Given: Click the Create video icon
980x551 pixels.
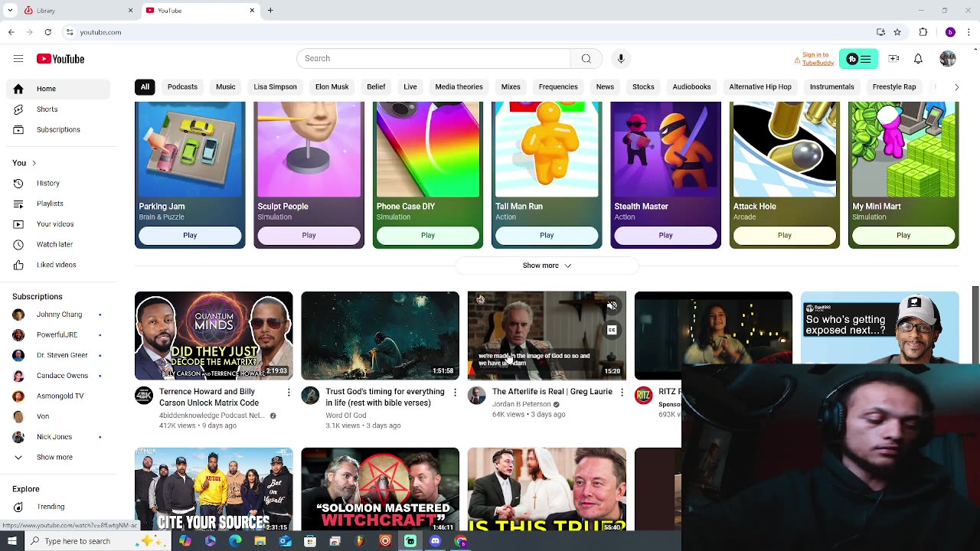Looking at the screenshot, I should (893, 59).
